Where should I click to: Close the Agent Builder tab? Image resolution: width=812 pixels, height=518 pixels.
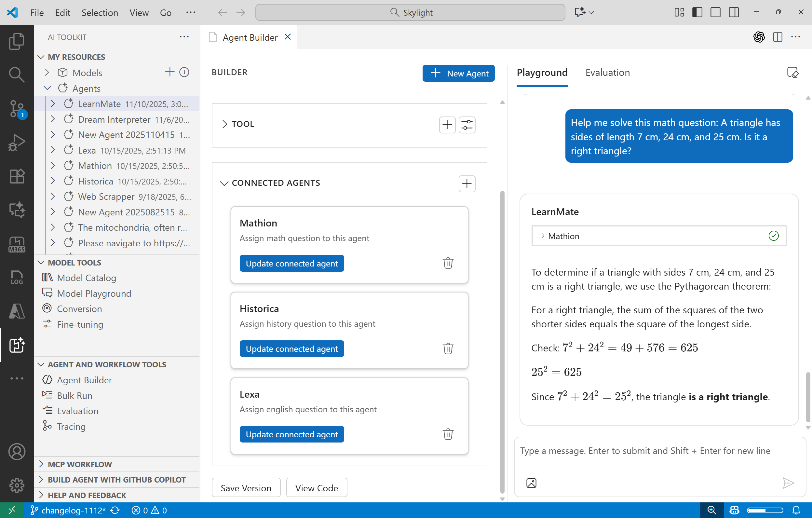(287, 37)
